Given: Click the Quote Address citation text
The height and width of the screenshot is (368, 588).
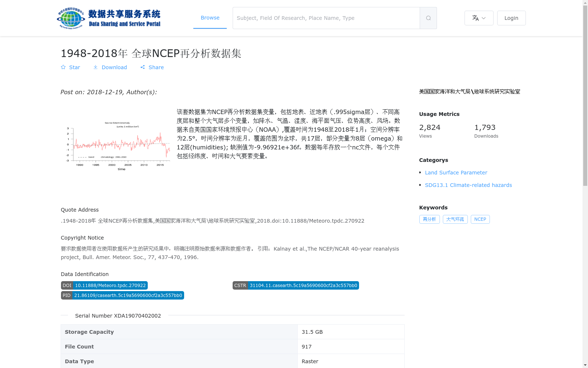Looking at the screenshot, I should pyautogui.click(x=212, y=221).
